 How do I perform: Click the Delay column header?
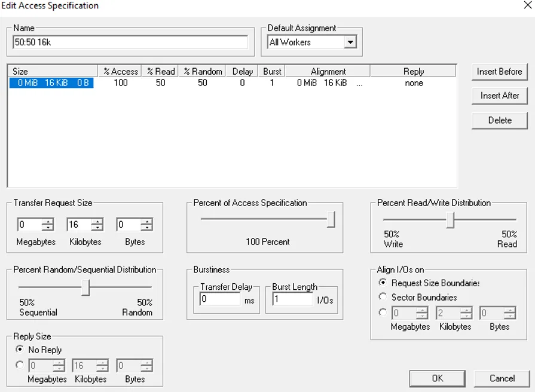point(242,71)
